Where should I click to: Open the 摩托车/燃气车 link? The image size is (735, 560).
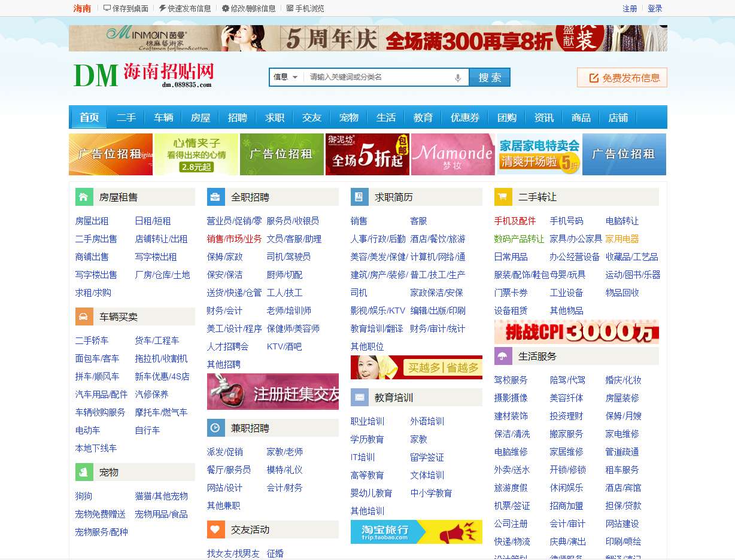coord(161,412)
